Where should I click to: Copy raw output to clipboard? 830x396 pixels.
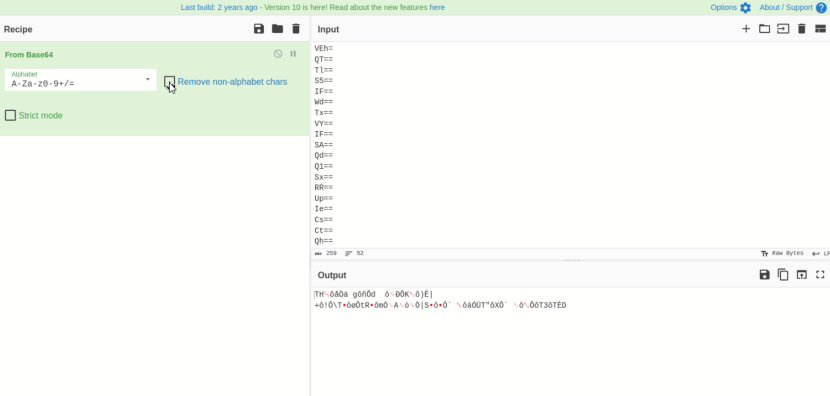click(x=783, y=274)
